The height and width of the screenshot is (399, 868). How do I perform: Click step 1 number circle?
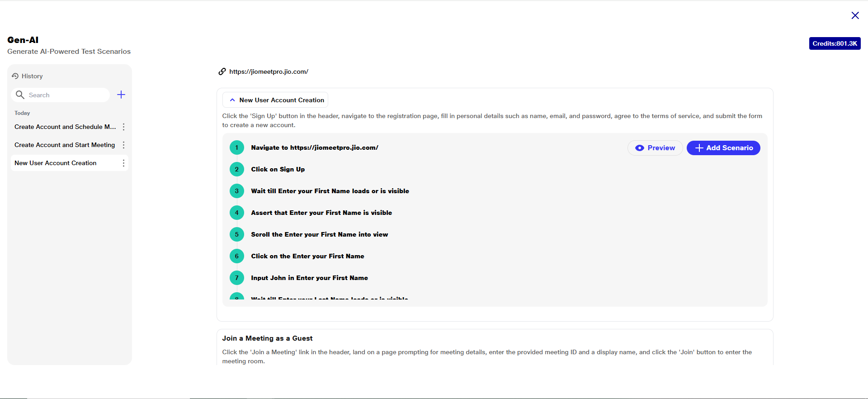[x=236, y=147]
